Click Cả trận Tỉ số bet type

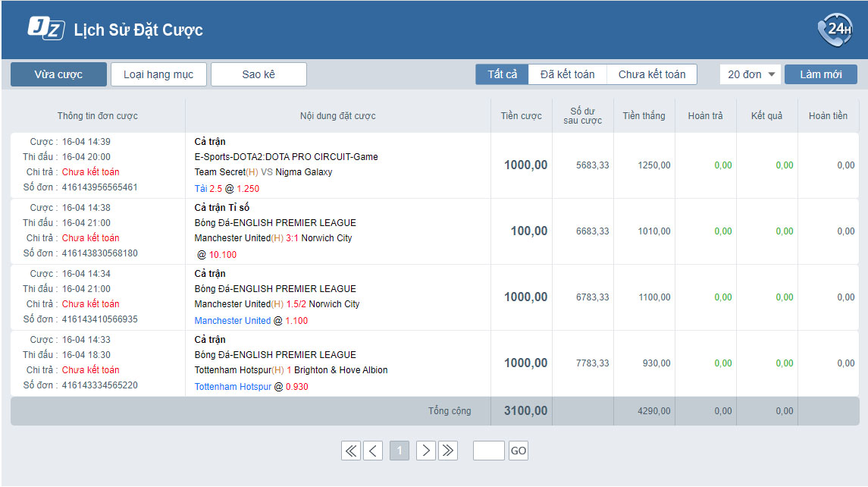tap(222, 208)
